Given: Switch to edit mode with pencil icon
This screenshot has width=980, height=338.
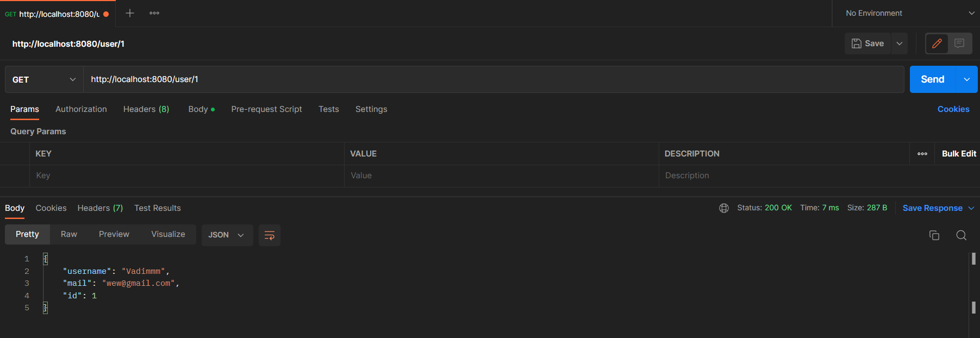Looking at the screenshot, I should (x=937, y=43).
